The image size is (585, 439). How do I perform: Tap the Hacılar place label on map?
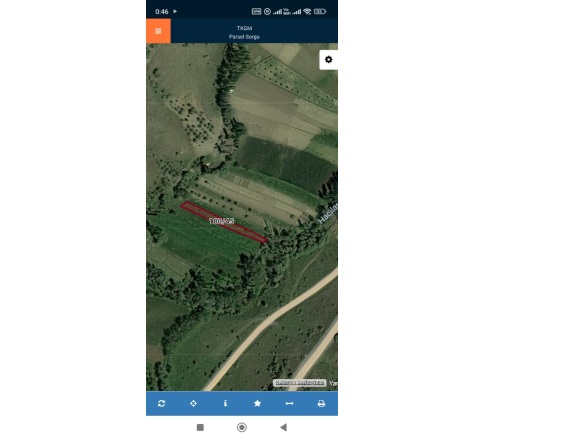pos(328,214)
